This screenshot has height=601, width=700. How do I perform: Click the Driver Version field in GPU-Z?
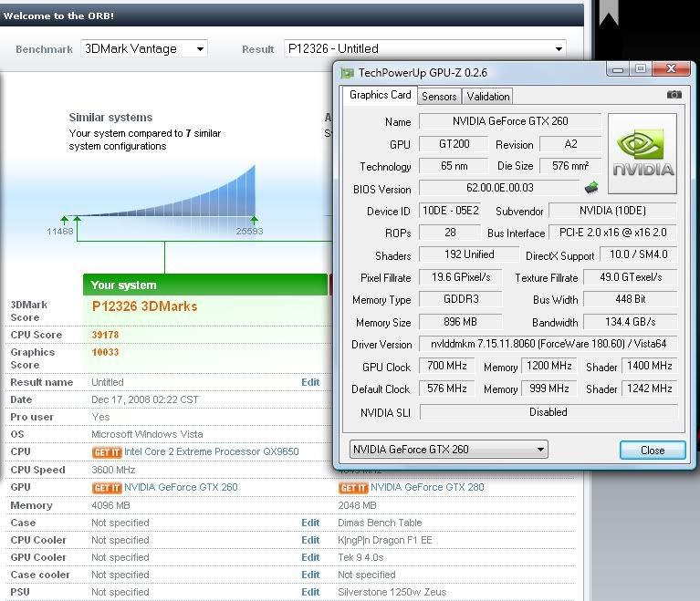pyautogui.click(x=548, y=344)
